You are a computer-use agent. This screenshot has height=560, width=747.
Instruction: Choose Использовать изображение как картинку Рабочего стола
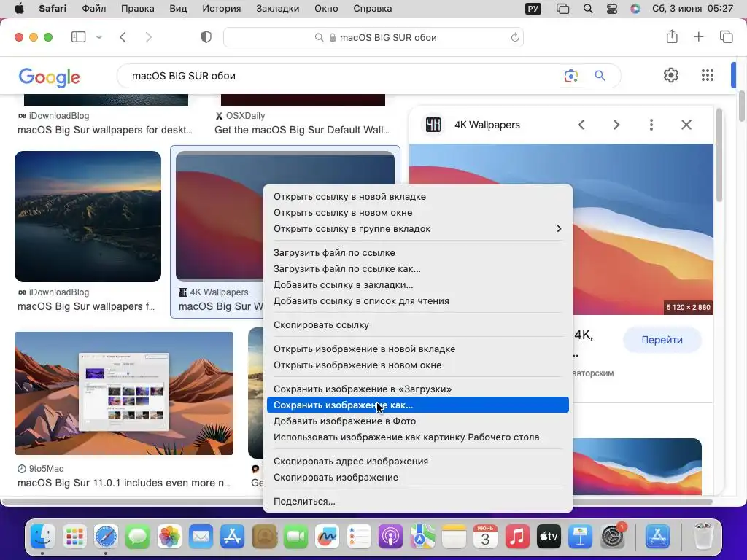(417, 437)
